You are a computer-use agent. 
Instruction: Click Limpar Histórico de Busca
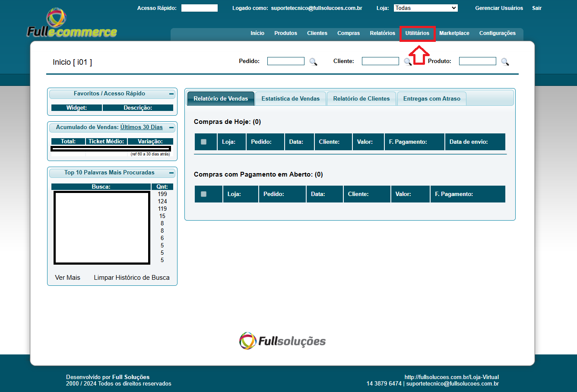pyautogui.click(x=132, y=278)
